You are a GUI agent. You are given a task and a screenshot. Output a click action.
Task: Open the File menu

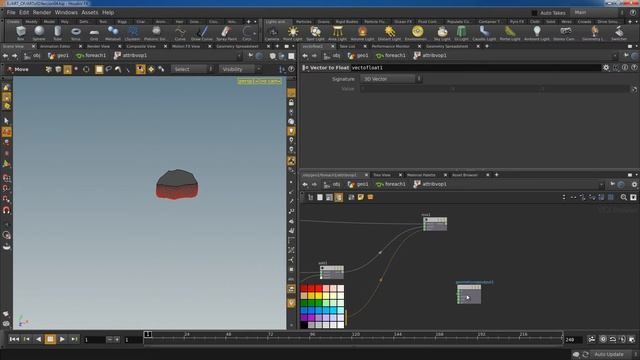[11, 13]
